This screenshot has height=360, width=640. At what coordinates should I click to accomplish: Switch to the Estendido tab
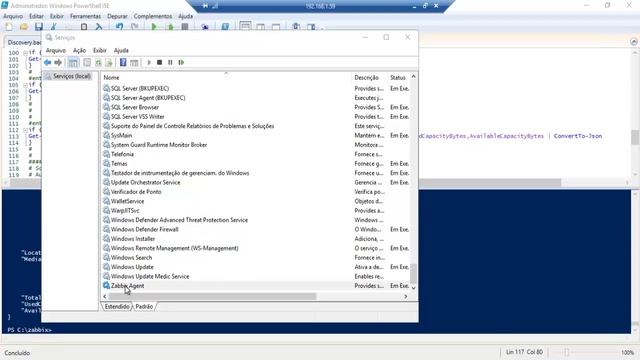pyautogui.click(x=117, y=307)
